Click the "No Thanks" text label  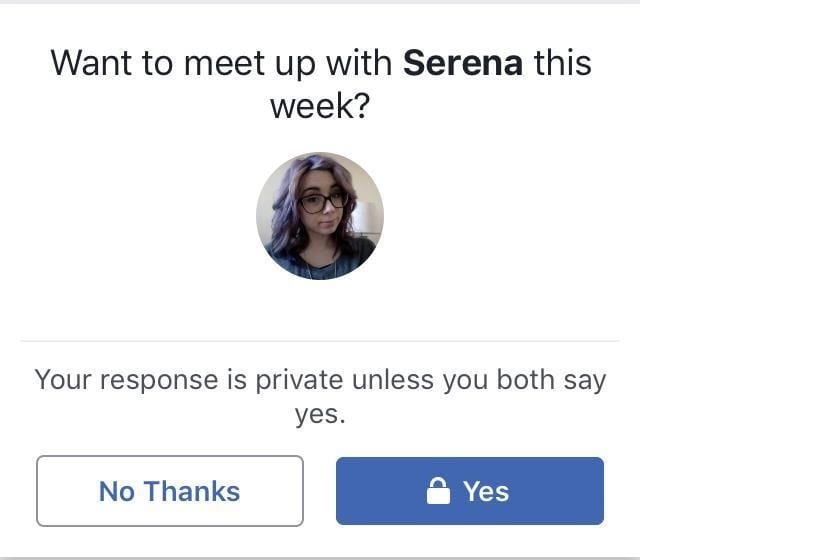coord(170,491)
